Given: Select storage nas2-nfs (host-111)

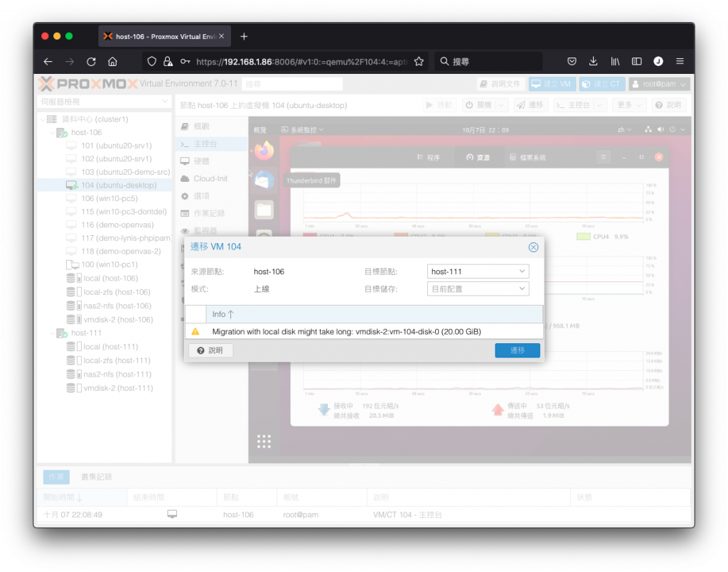Looking at the screenshot, I should 117,374.
